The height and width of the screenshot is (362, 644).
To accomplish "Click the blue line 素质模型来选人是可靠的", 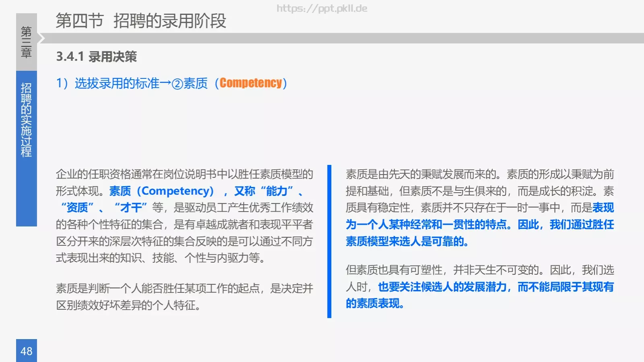I will (407, 241).
